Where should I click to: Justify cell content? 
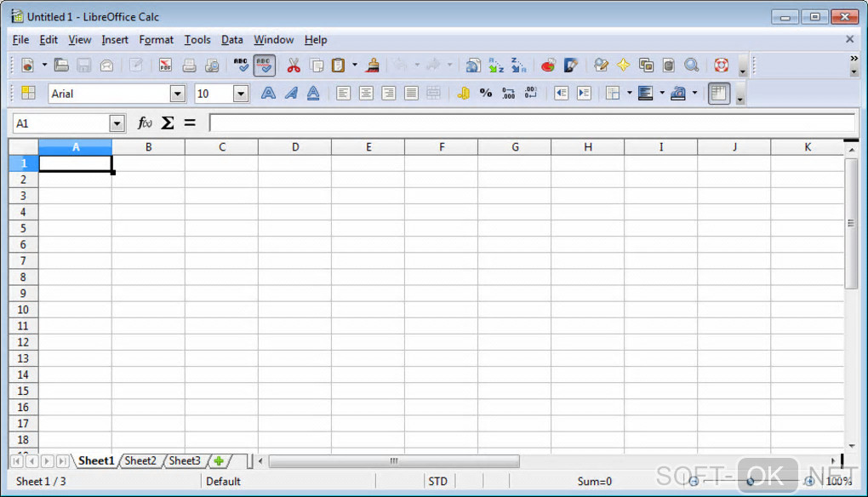point(411,93)
